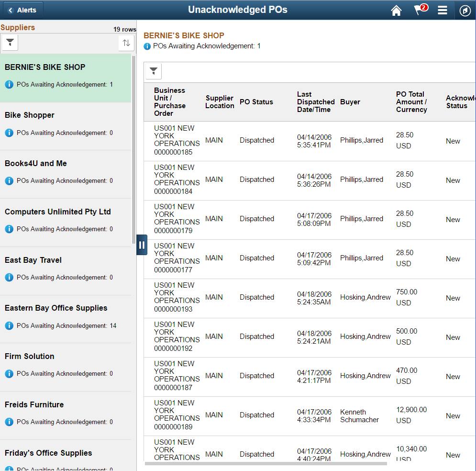This screenshot has height=471, width=476.
Task: Click buyer Kenneth Schumacher
Action: tap(359, 416)
